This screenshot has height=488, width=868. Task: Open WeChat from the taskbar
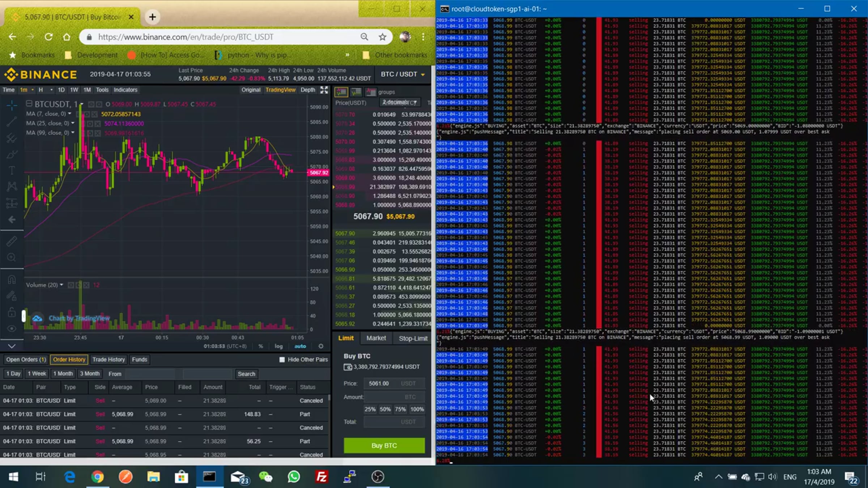pos(266,477)
